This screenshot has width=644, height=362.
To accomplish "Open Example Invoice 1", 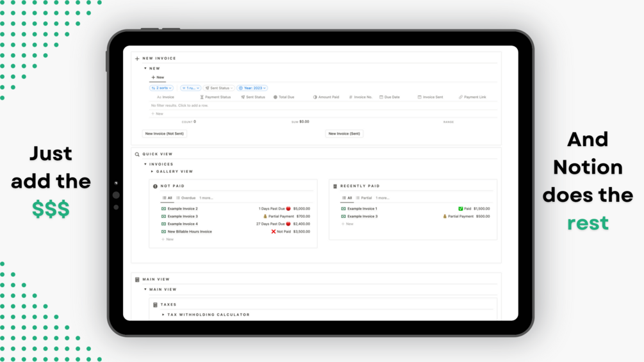I will click(362, 209).
